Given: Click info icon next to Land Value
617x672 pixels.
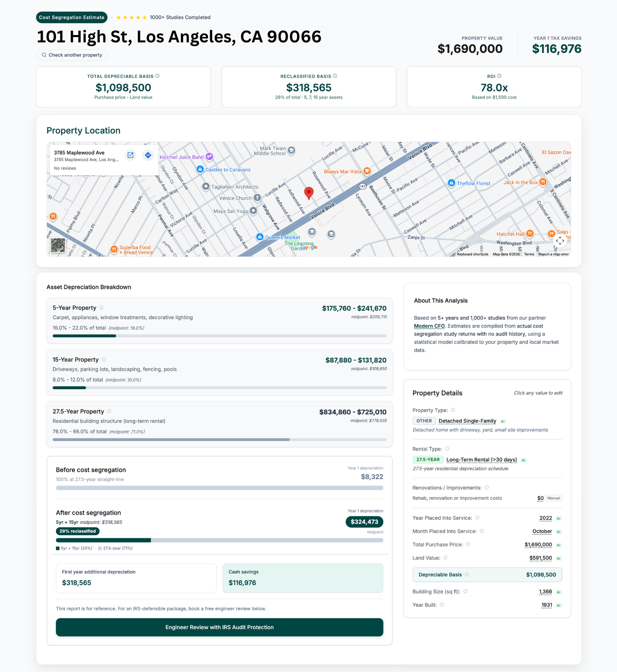Looking at the screenshot, I should [445, 558].
